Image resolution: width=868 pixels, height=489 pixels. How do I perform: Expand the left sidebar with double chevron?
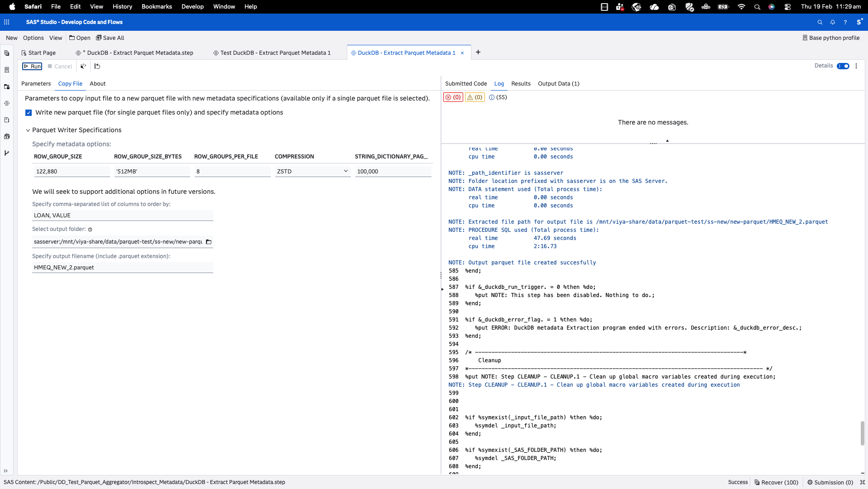[x=5, y=471]
